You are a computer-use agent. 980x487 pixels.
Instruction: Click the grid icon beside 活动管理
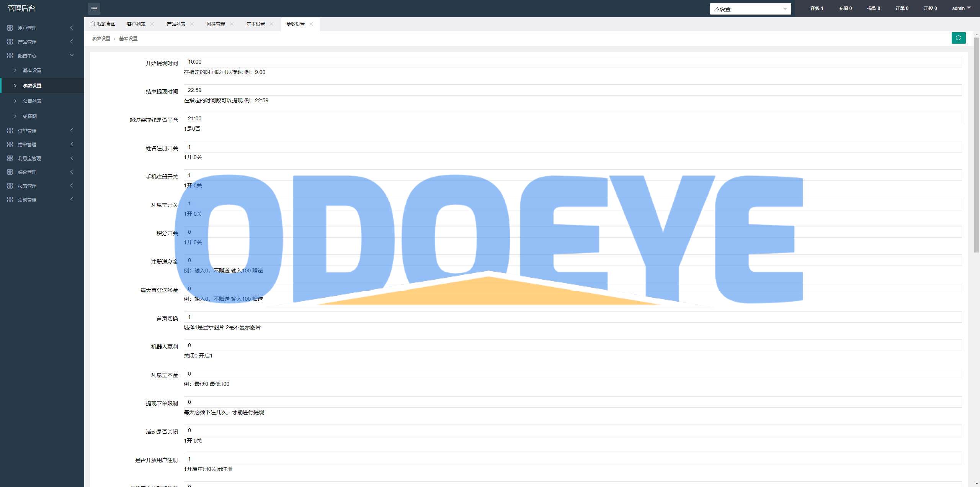[10, 200]
